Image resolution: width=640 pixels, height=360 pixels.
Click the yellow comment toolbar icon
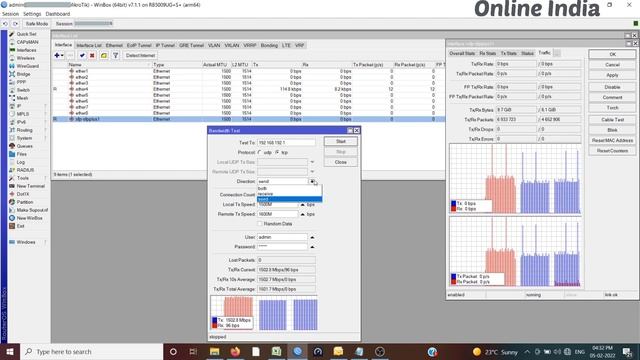point(104,56)
